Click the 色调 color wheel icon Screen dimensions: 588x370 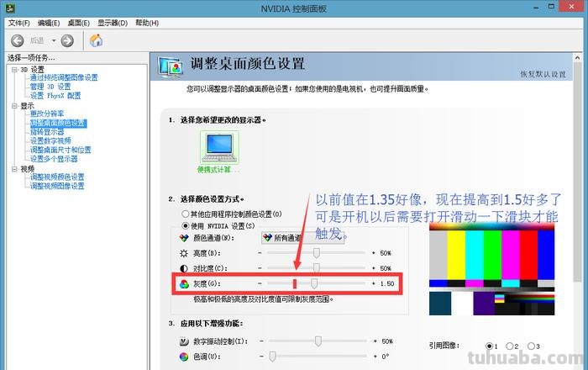point(184,357)
